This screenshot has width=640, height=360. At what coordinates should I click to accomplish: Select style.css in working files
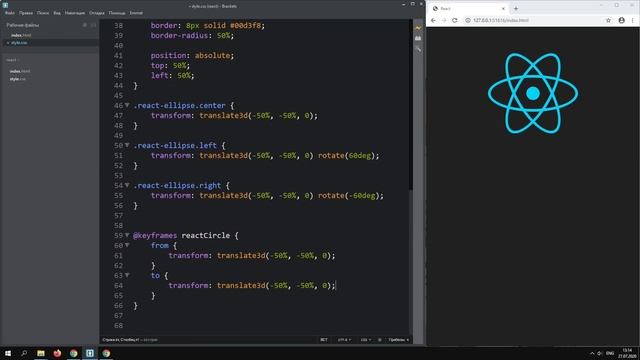tap(19, 43)
